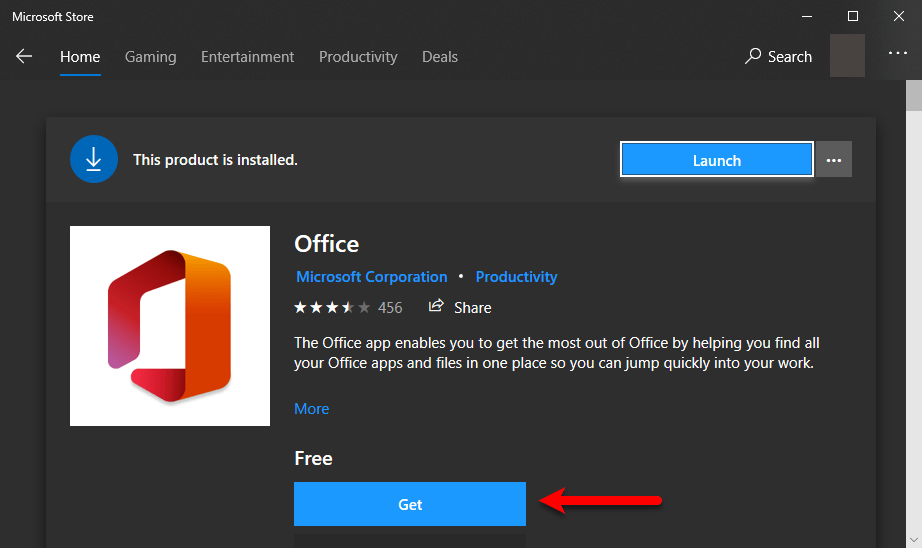Click the Office app title text
Image resolution: width=922 pixels, height=548 pixels.
(x=326, y=244)
